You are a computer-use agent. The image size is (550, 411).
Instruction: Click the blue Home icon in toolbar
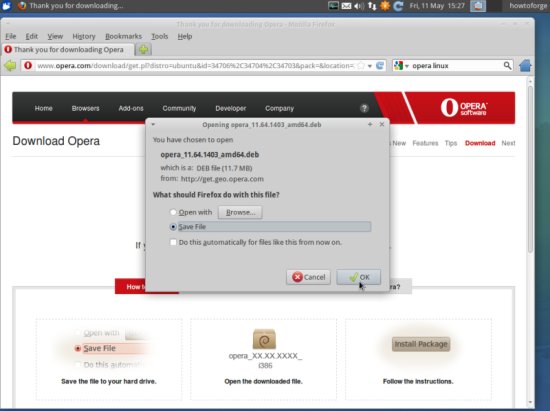pos(525,66)
